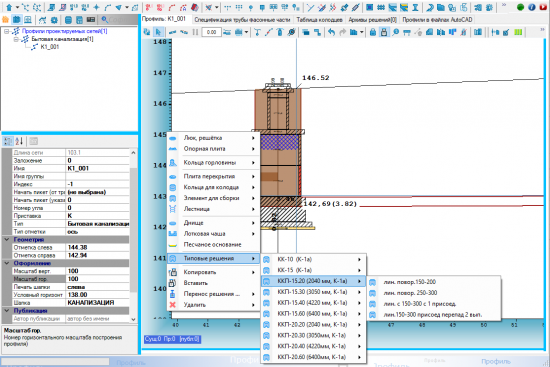550x367 pixels.
Task: Click the closed padlock icon in profile toolbar
Action: tap(373, 32)
